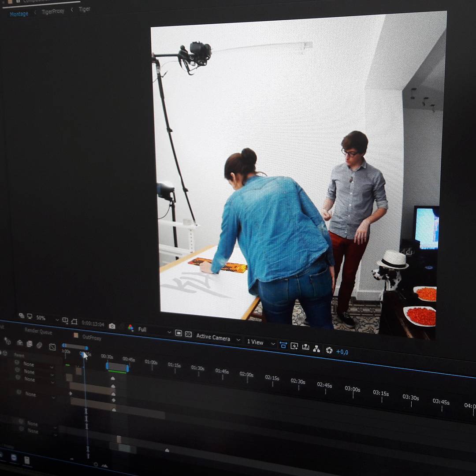Switch to the Montage composition breadcrumb
The image size is (476, 476).
19,14
